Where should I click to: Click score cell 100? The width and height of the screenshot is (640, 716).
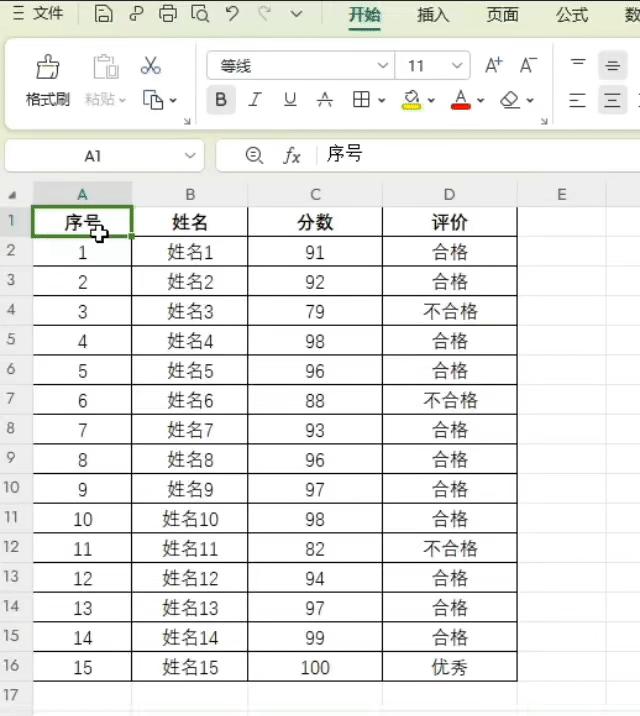(315, 668)
